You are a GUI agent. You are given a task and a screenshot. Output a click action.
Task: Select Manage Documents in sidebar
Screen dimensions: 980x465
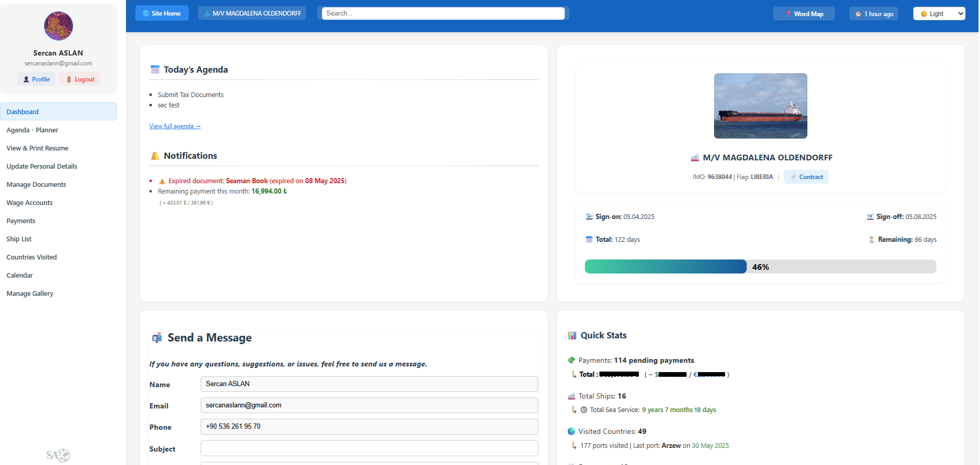36,184
